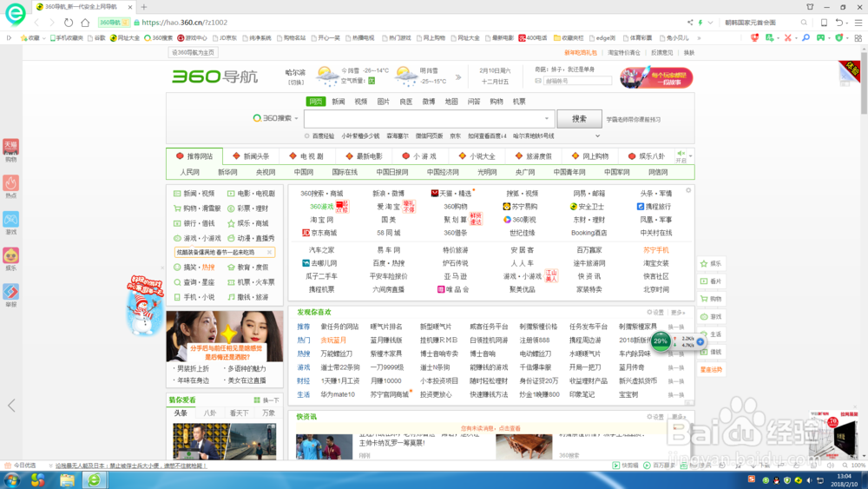Close the orange promo notice banner
Screen dimensions: 868x489
270,252
